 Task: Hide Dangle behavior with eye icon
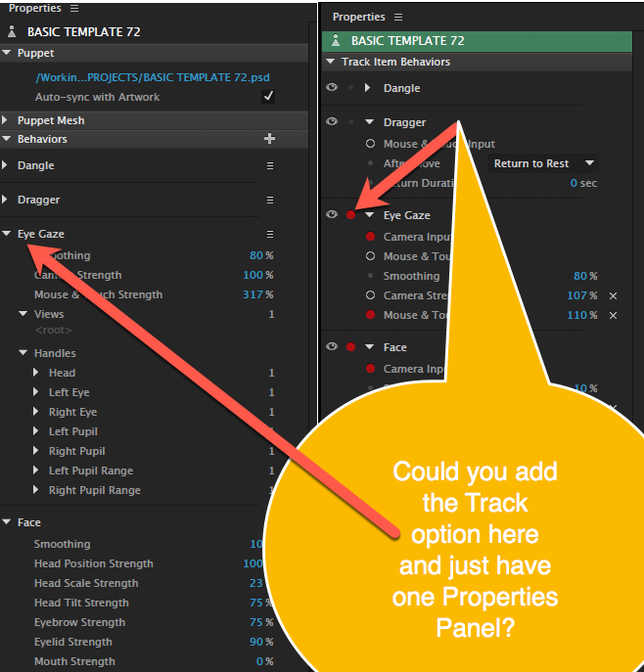[x=332, y=87]
